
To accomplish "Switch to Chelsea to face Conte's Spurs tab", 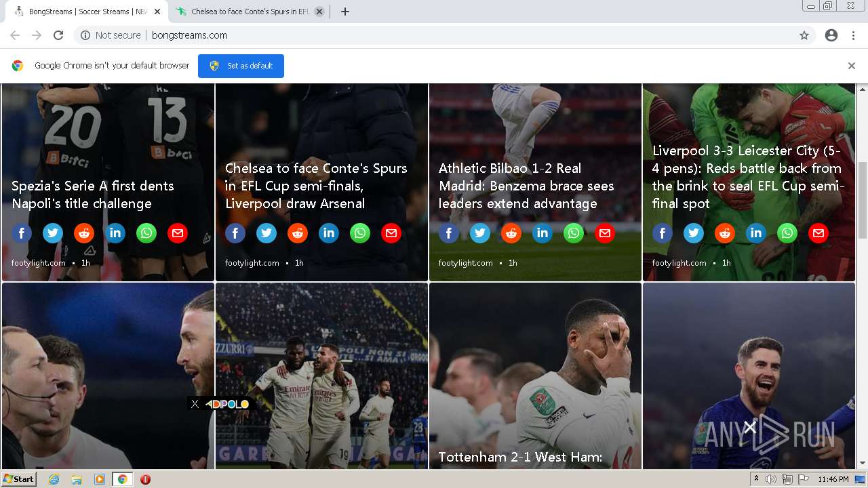I will [250, 12].
